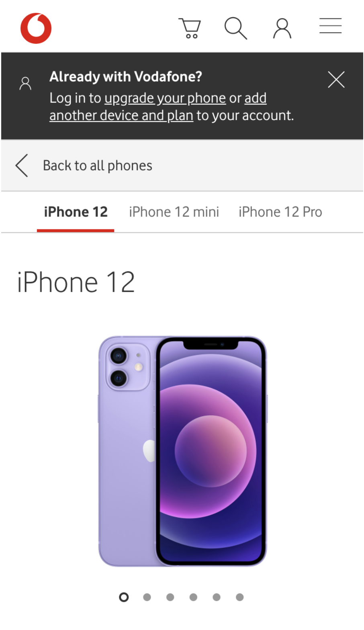Select the iPhone 12 tab
The width and height of the screenshot is (364, 630).
coord(76,212)
